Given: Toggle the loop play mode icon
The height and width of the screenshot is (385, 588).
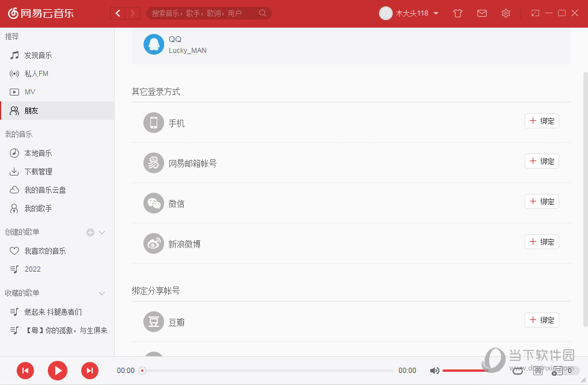Looking at the screenshot, I should click(x=518, y=371).
